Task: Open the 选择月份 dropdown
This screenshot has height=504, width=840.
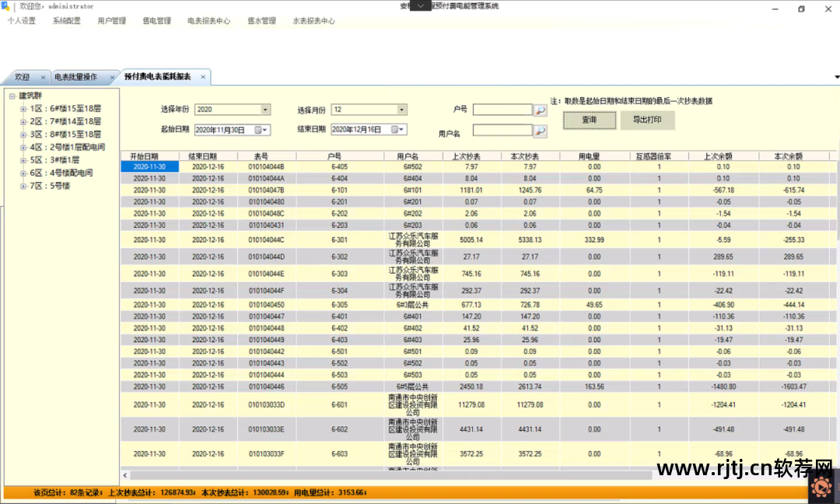Action: (401, 110)
